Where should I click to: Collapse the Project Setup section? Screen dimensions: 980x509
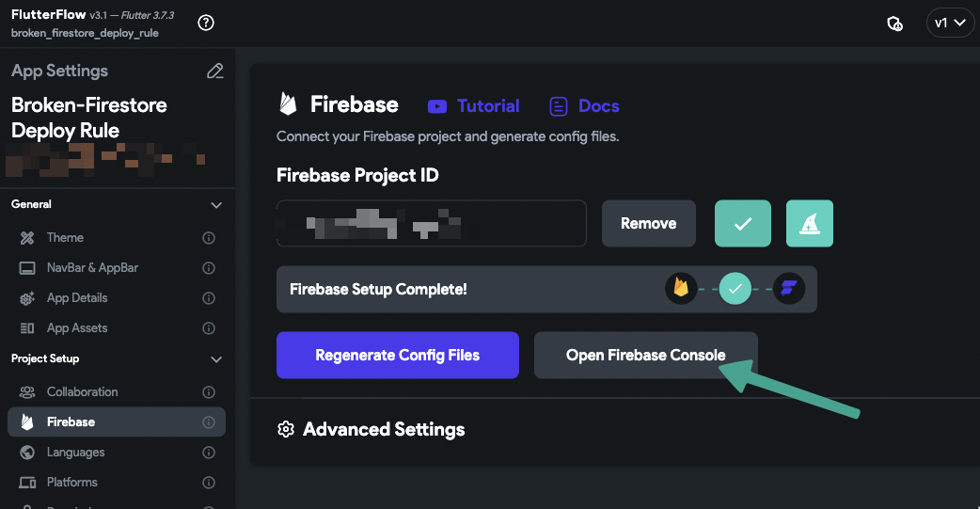tap(216, 359)
